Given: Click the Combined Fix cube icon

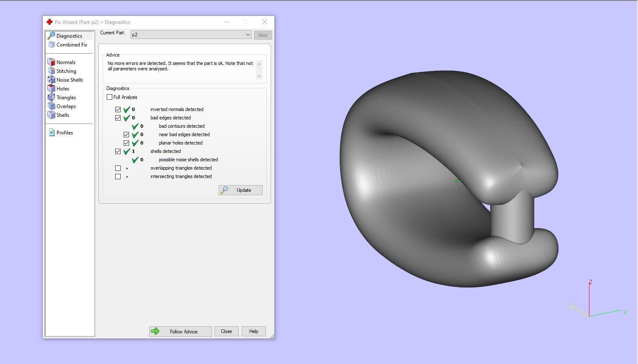Looking at the screenshot, I should coord(52,45).
